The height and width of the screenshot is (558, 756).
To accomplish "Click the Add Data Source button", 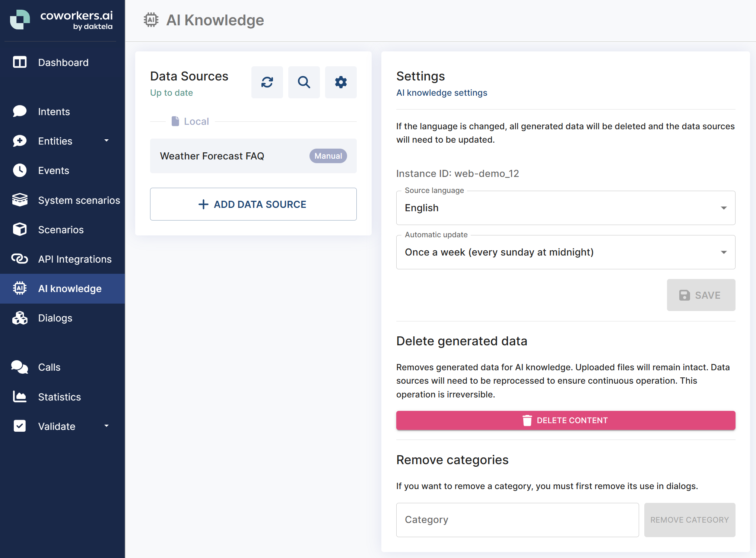I will tap(253, 204).
